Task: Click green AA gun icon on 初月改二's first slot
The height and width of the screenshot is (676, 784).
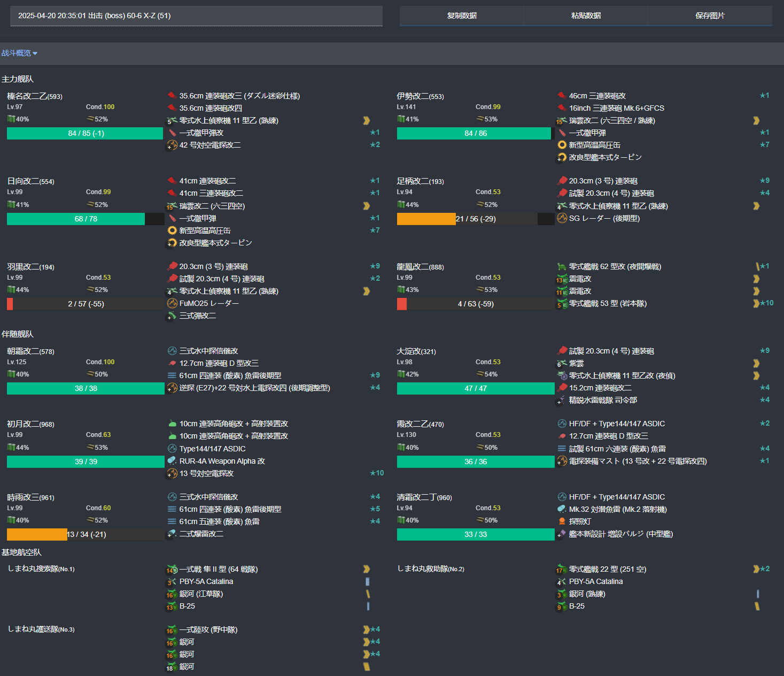Action: [172, 424]
